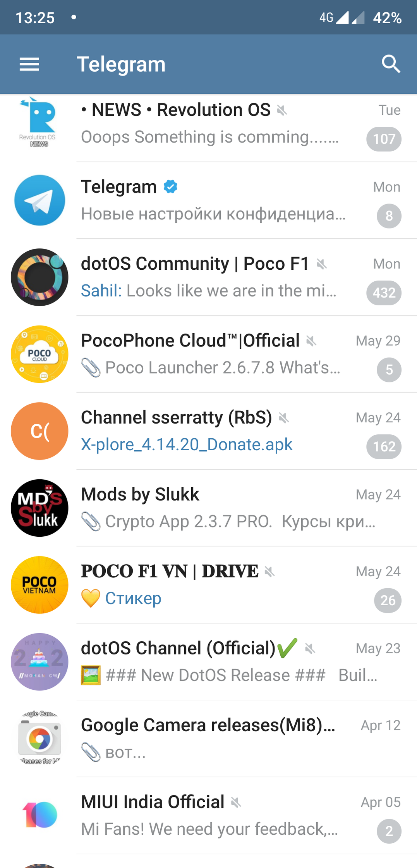Tap the Google Camera releases avatar
This screenshot has width=417, height=868.
(39, 738)
